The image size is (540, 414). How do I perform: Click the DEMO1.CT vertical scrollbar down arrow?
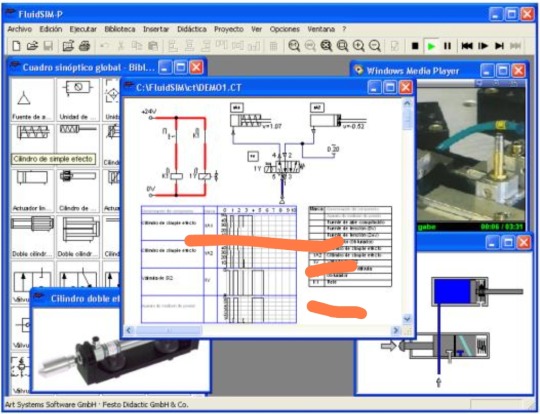(407, 319)
